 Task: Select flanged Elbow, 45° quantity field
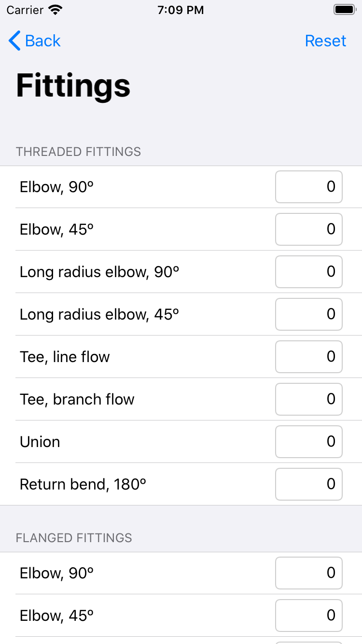pos(309,616)
